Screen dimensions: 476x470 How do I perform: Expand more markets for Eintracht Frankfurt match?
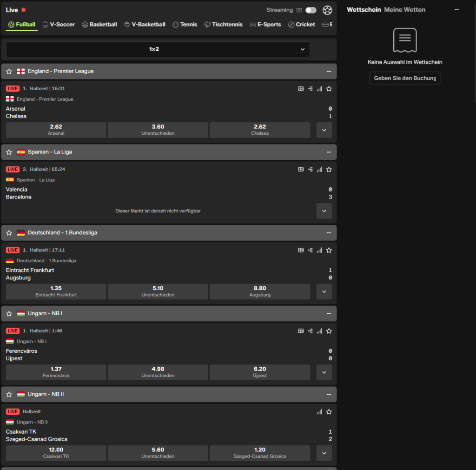(x=324, y=291)
